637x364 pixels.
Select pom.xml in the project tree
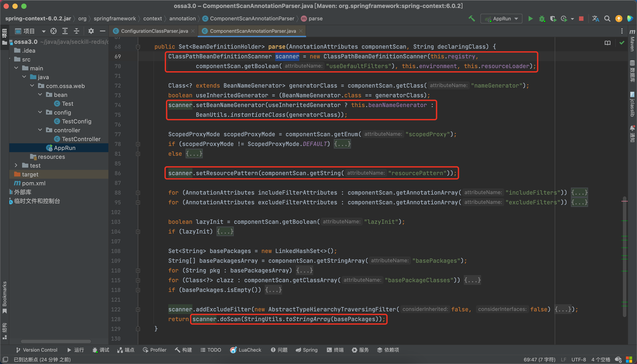pos(33,183)
